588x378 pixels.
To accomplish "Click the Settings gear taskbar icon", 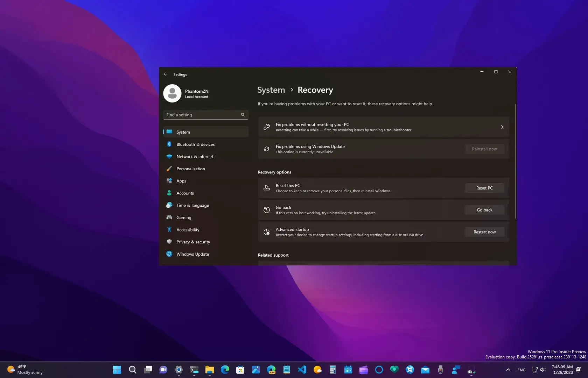I will pyautogui.click(x=179, y=370).
